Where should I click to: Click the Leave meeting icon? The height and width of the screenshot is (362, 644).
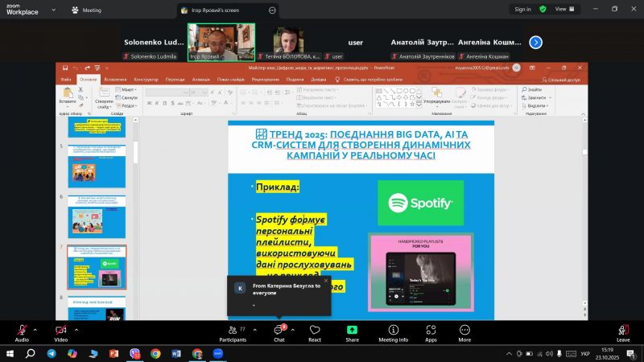(622, 330)
